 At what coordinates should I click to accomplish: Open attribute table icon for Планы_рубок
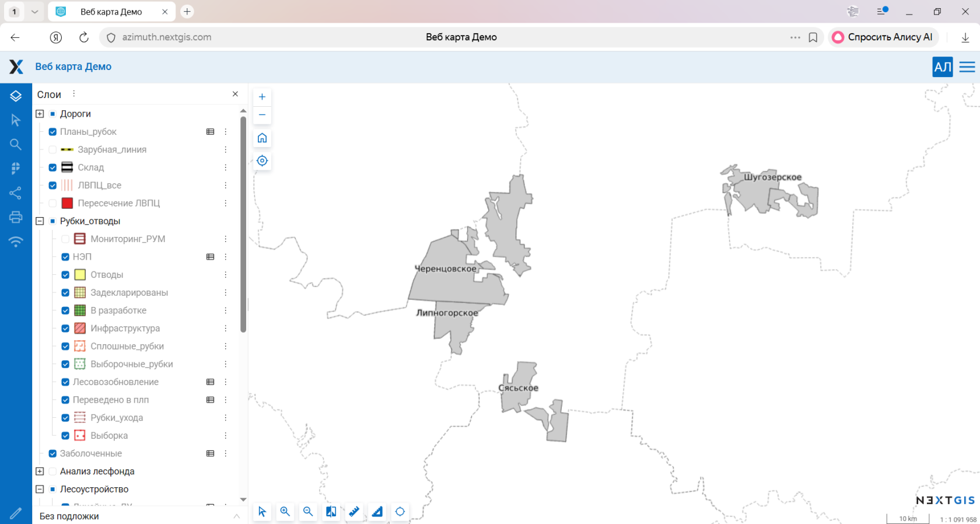[x=210, y=132]
